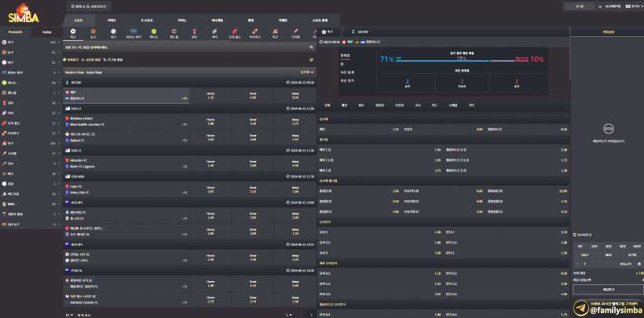Click the search magnifier icon in league search

click(x=311, y=47)
